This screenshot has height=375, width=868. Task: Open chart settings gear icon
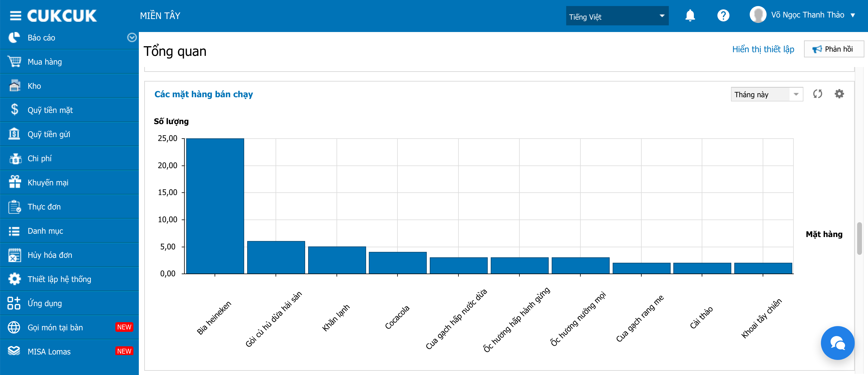coord(839,94)
